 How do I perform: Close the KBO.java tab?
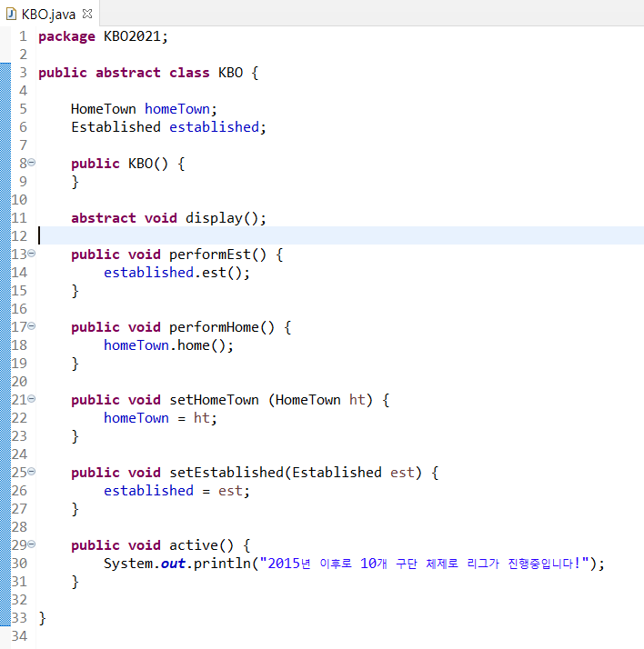tap(87, 14)
